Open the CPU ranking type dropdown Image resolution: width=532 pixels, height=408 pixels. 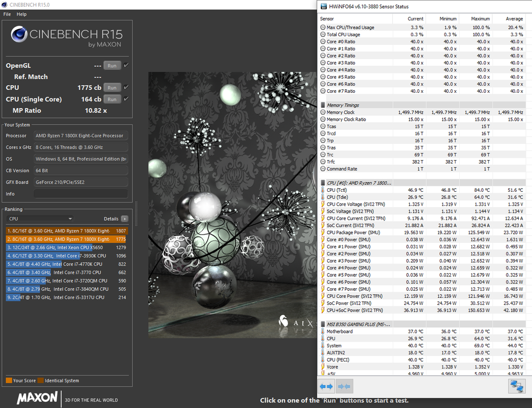tap(40, 219)
